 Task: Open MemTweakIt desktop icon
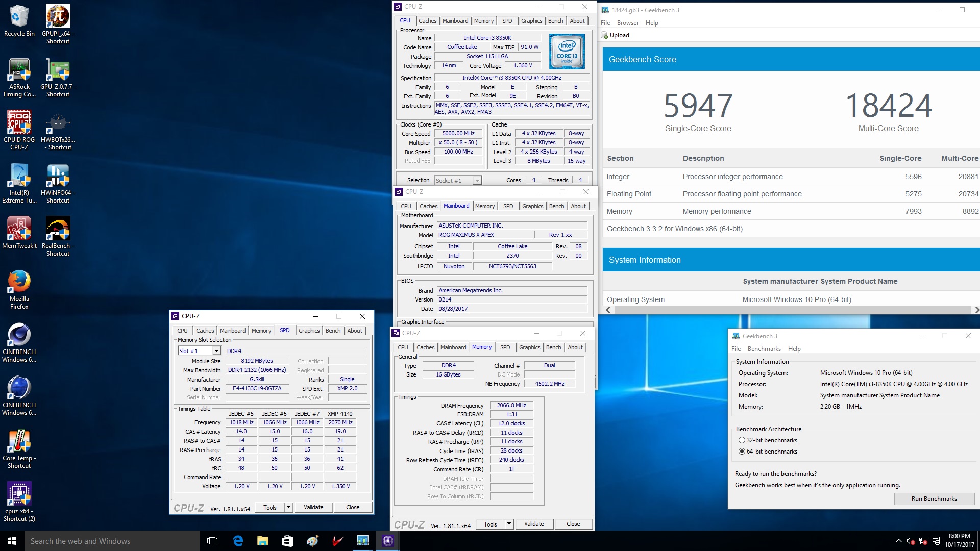[x=19, y=233]
